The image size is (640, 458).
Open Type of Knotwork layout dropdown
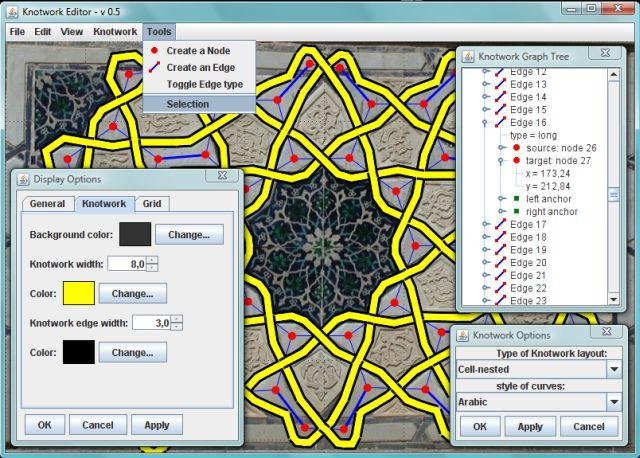click(614, 369)
